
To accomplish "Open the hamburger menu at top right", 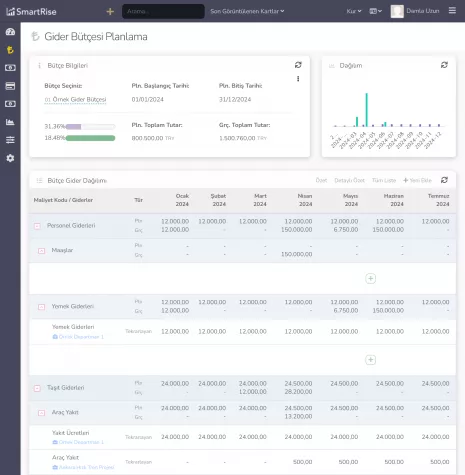I will click(452, 11).
